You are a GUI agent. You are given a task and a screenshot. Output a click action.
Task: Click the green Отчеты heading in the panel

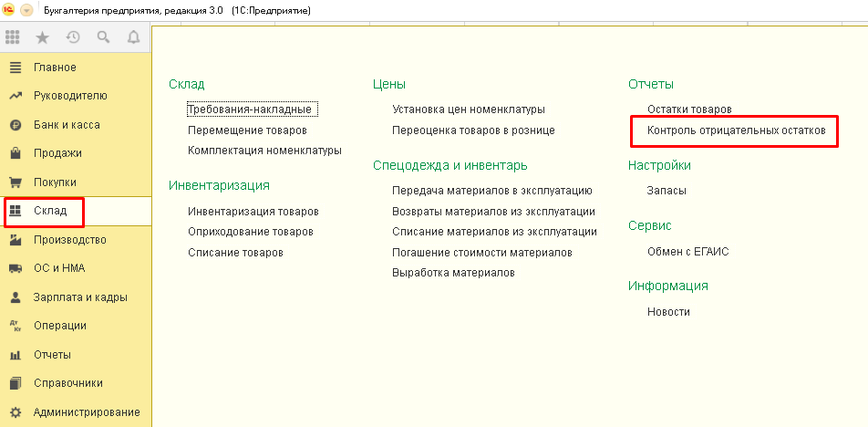pos(651,84)
